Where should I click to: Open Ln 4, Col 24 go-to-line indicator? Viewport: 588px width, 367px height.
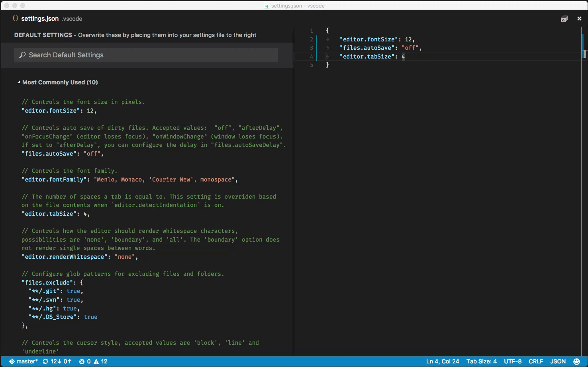tap(443, 361)
